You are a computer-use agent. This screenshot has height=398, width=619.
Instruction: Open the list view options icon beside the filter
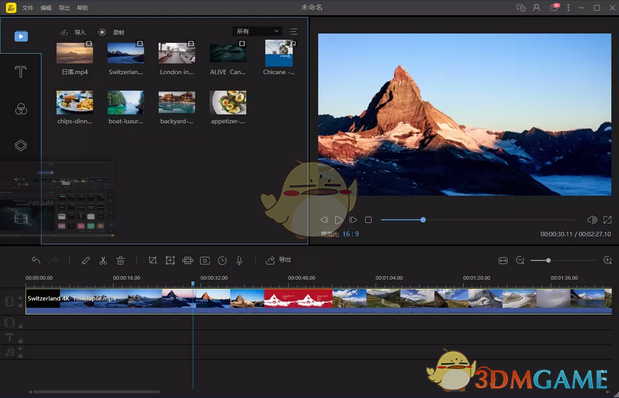[x=293, y=31]
